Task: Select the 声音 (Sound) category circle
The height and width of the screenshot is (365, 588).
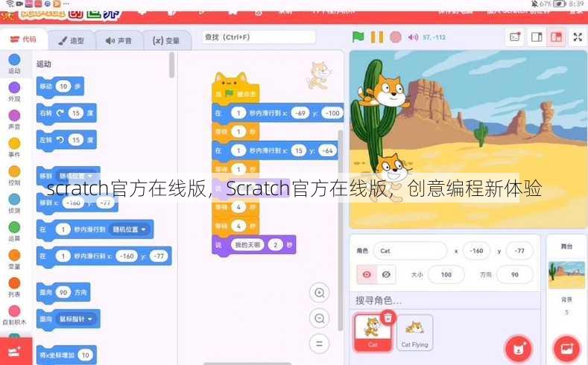Action: pyautogui.click(x=14, y=120)
